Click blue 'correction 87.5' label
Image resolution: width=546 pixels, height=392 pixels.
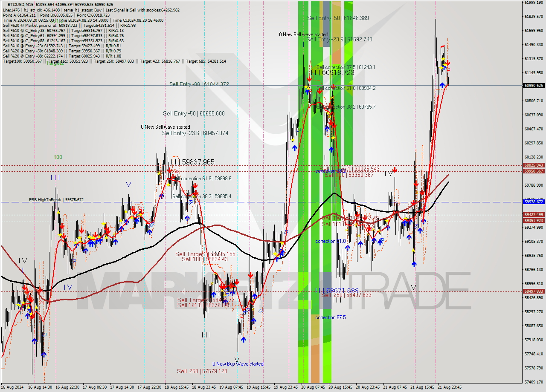pos(331,317)
